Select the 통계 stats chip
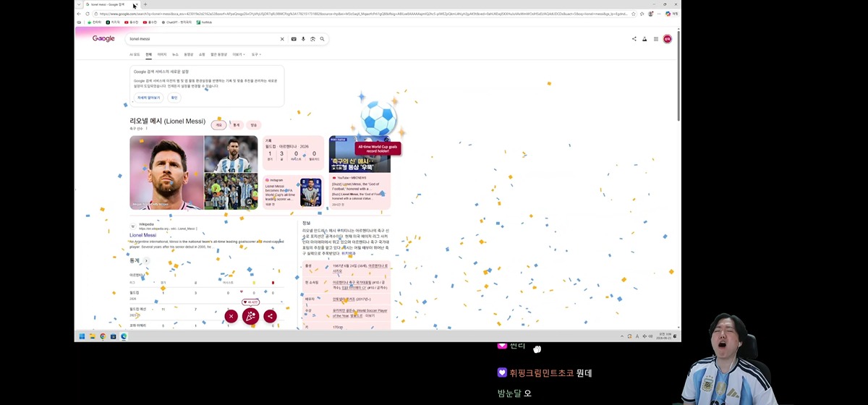This screenshot has height=405, width=868. 236,125
